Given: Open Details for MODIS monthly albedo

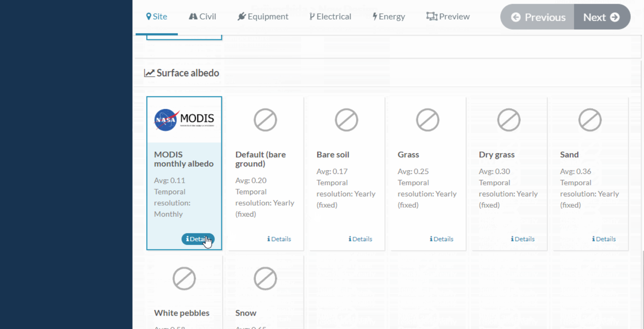Looking at the screenshot, I should pos(198,239).
